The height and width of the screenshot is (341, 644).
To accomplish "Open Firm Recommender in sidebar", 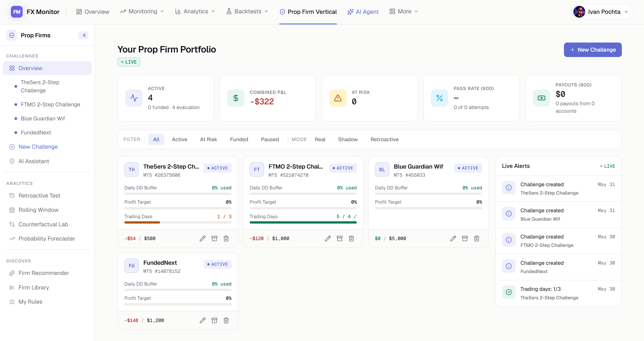I will (x=47, y=273).
